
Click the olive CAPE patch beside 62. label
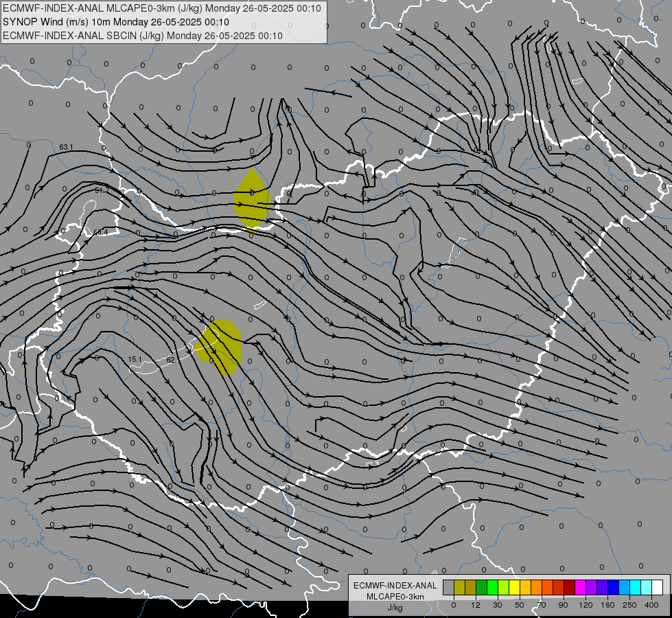tap(218, 347)
